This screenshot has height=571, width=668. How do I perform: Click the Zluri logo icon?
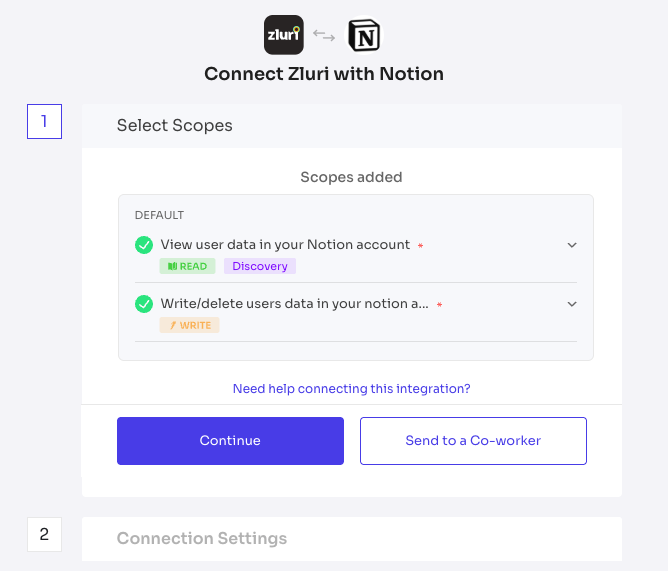click(284, 35)
